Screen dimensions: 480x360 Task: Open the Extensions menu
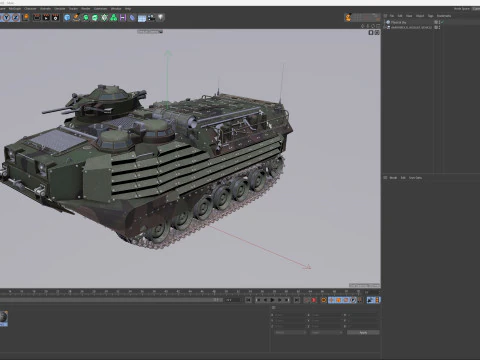(100, 9)
